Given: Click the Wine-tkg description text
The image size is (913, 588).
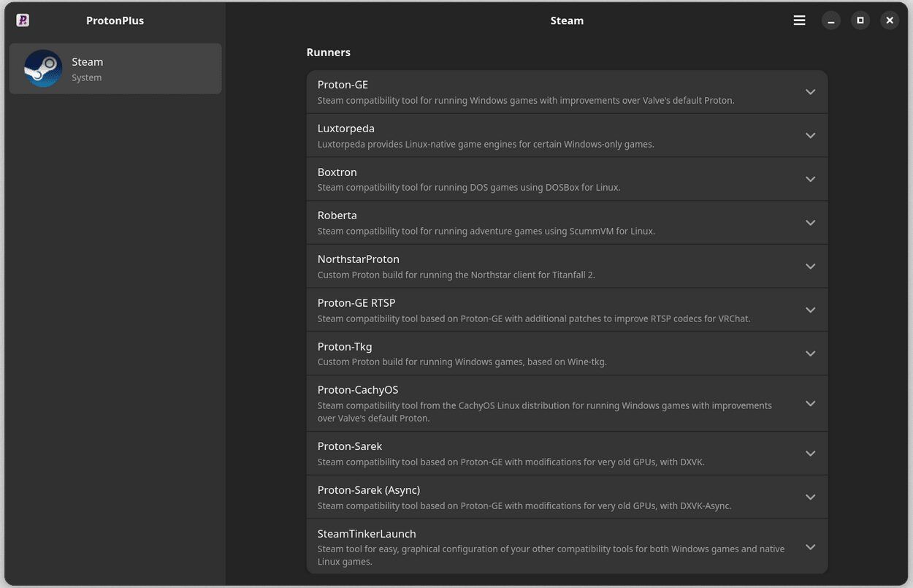Looking at the screenshot, I should click(462, 362).
